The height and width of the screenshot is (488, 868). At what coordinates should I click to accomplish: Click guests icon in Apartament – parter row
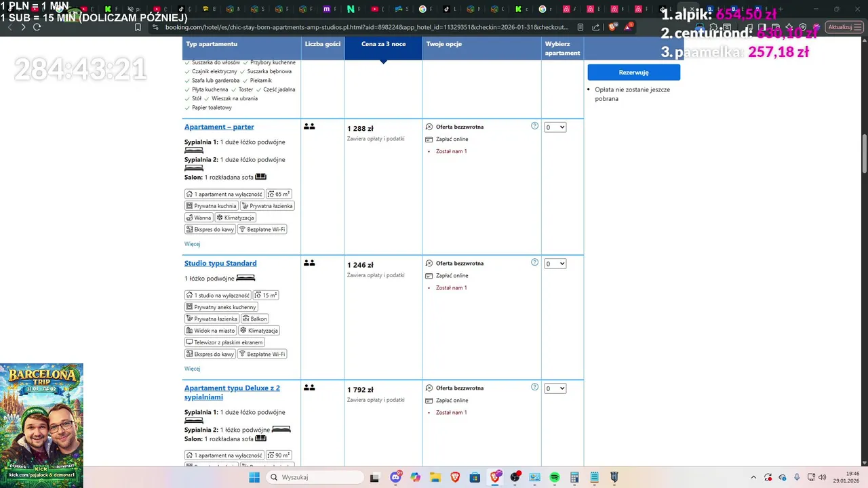pos(309,127)
